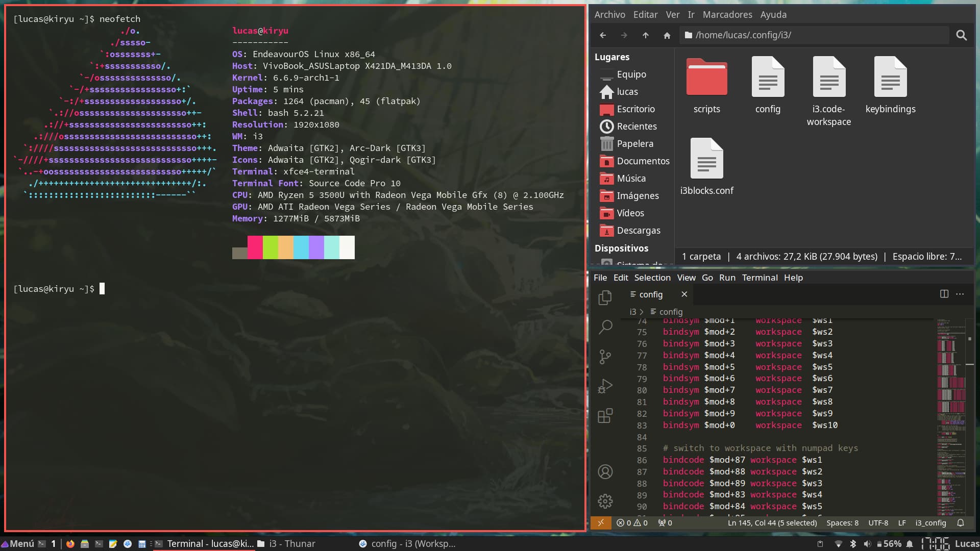Open the Run and Debug view
Image resolution: width=980 pixels, height=551 pixels.
click(605, 386)
